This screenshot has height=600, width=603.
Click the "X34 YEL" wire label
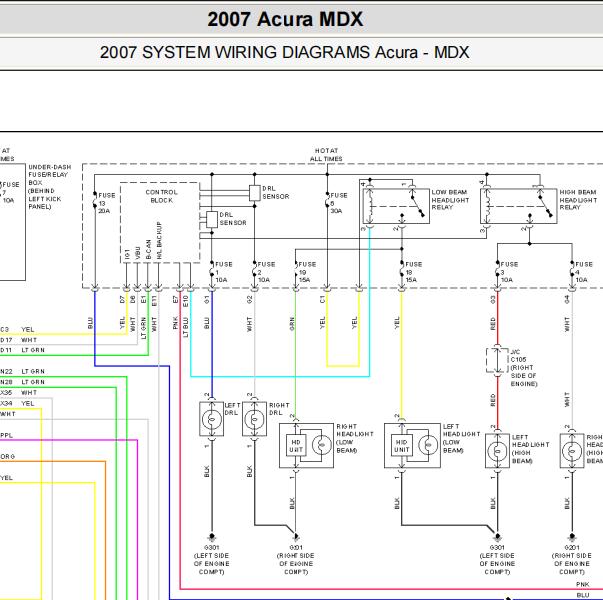coord(17,403)
